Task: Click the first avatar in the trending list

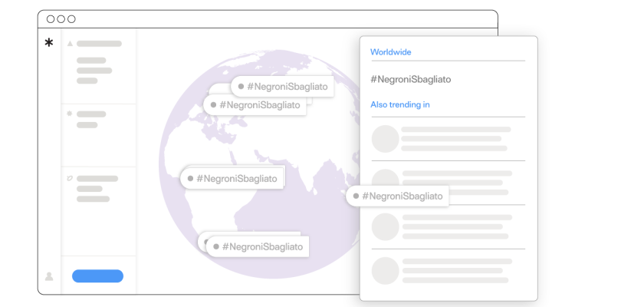Action: click(385, 139)
